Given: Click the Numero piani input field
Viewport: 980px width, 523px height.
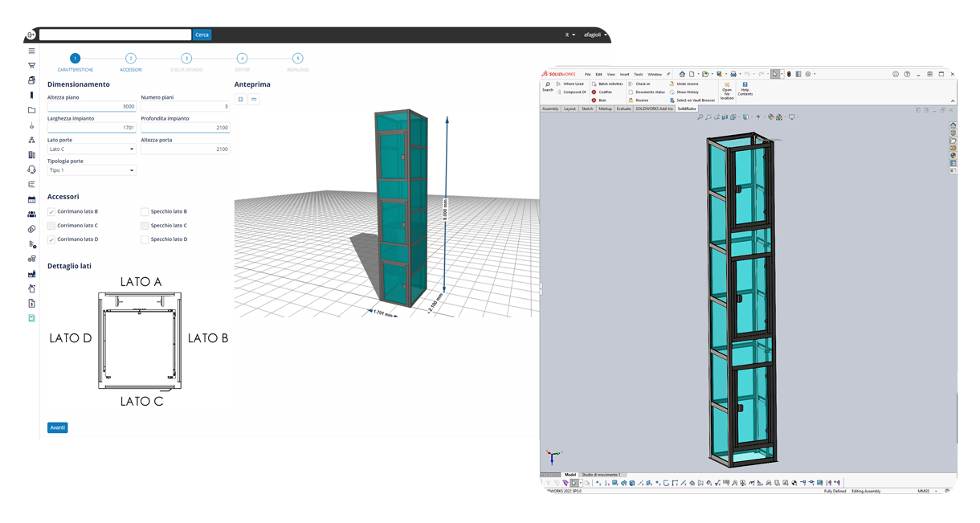Looking at the screenshot, I should pyautogui.click(x=185, y=106).
